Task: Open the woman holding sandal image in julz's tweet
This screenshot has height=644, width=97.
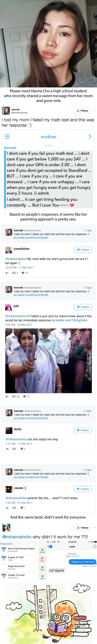Action: coord(48,360)
